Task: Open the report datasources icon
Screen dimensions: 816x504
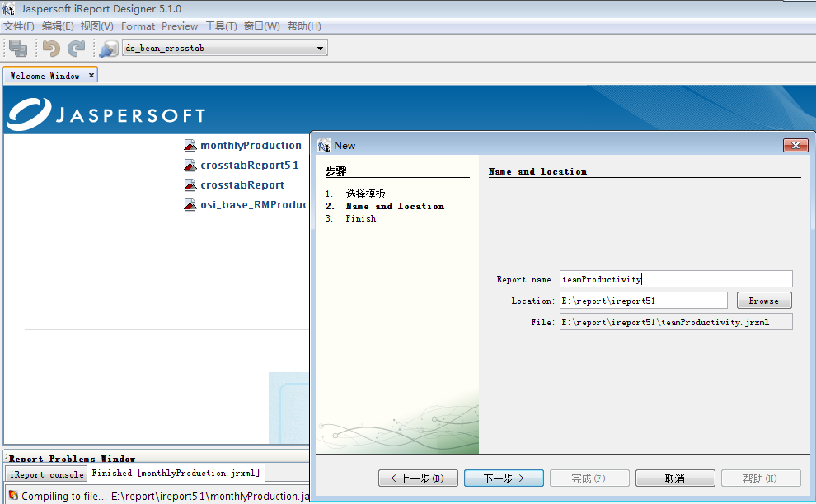Action: point(109,49)
